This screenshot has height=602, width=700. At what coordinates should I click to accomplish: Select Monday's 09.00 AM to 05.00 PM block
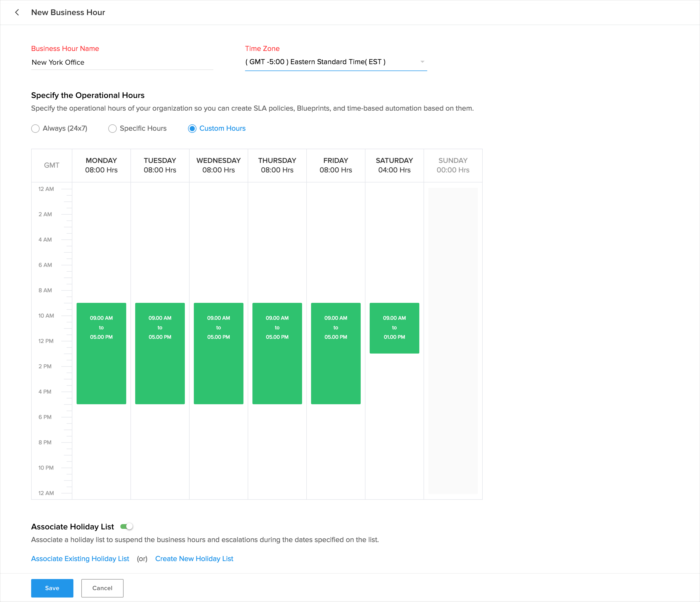point(101,353)
